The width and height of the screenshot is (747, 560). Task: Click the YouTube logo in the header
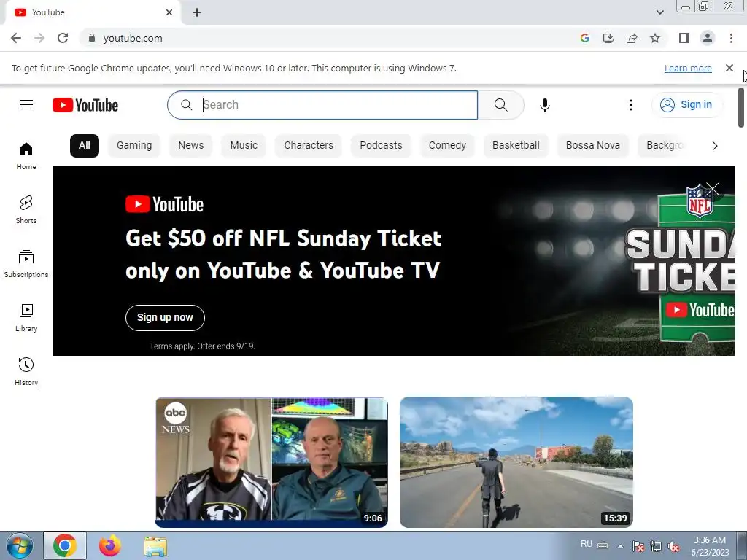pos(85,105)
